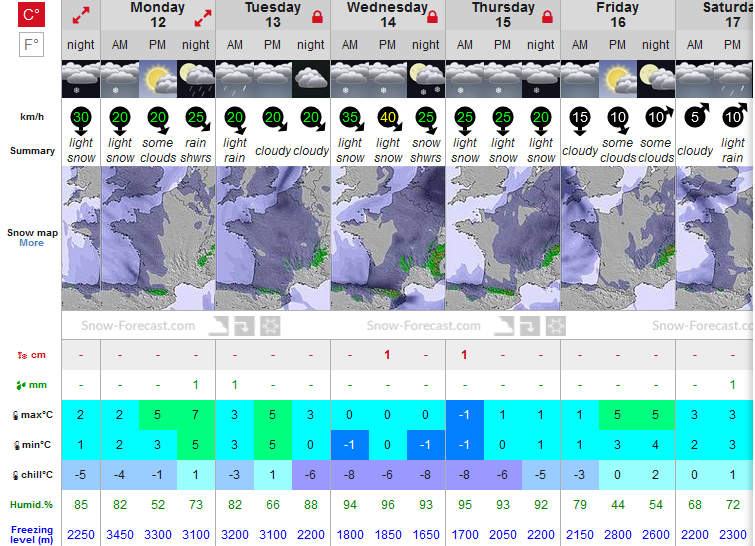This screenshot has width=755, height=546.
Task: Expand Monday 12 using its red arrows
Action: point(203,18)
